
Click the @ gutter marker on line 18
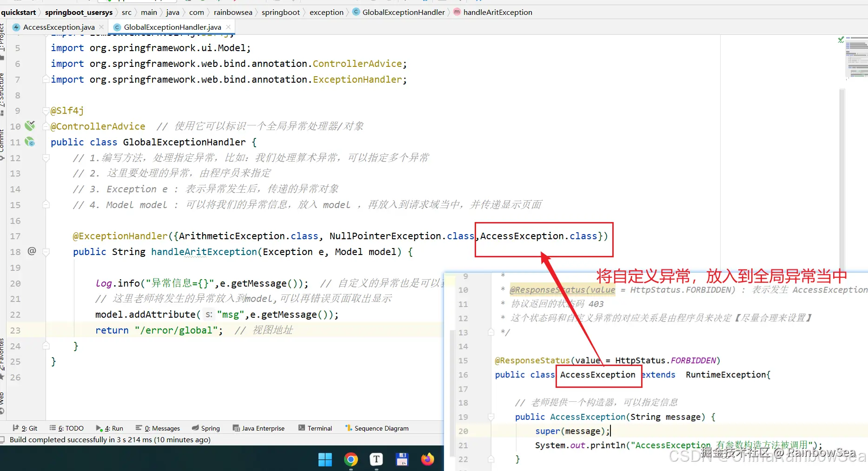(x=32, y=251)
